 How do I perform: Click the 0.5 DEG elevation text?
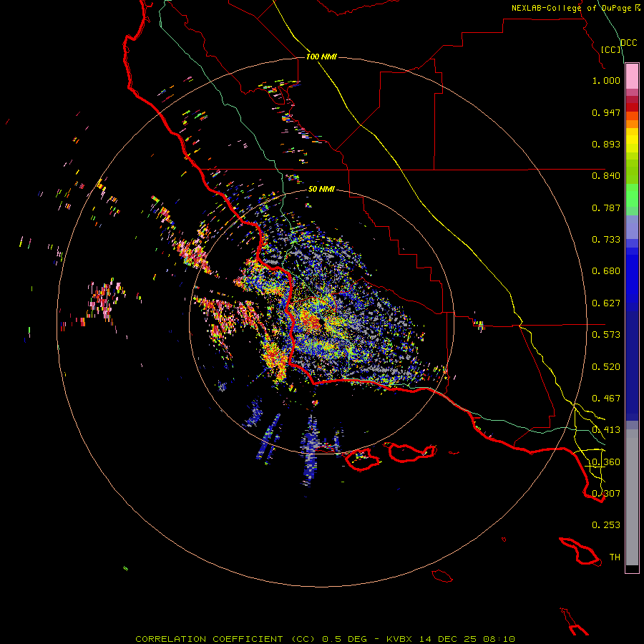[345, 639]
